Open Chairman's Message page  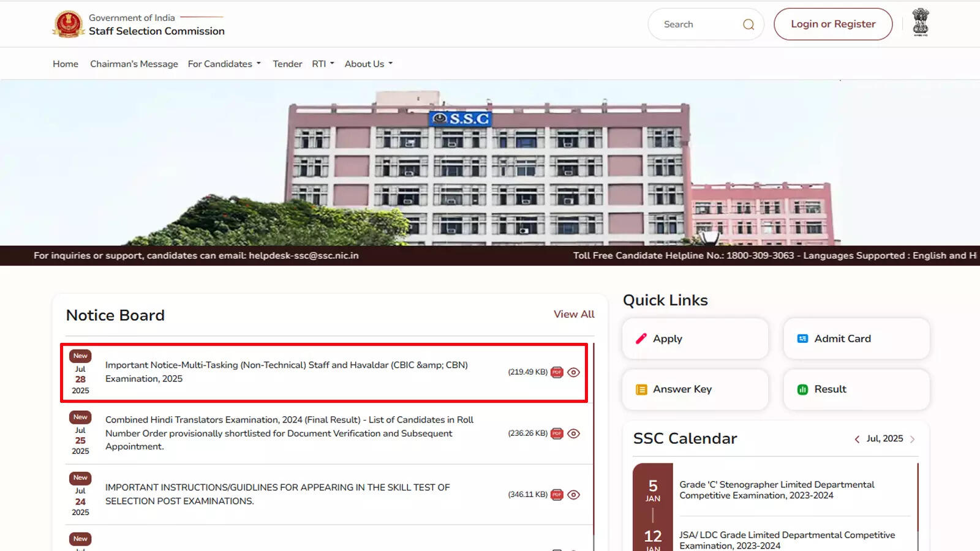coord(134,64)
